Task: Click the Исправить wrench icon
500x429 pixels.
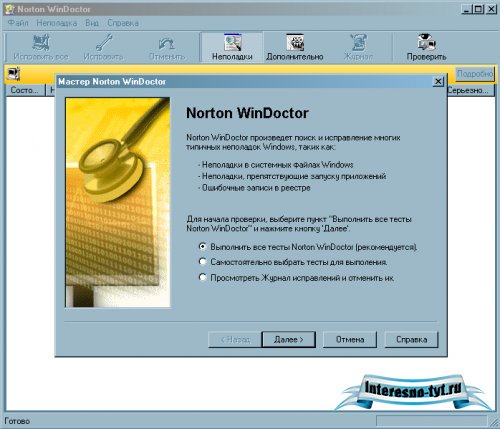Action: (104, 43)
